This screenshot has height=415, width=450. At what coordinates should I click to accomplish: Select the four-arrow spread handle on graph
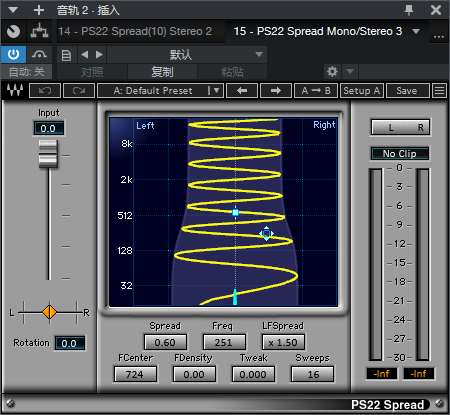coord(266,233)
